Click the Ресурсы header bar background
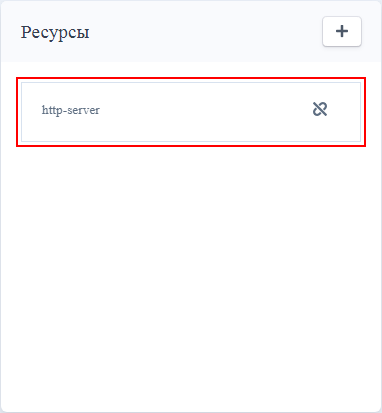The height and width of the screenshot is (413, 382). (200, 32)
